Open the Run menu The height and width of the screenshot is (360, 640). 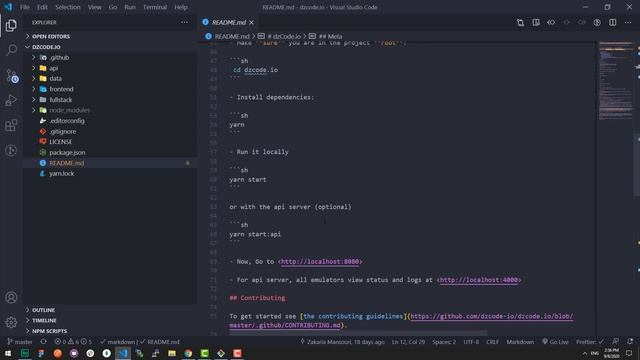(x=130, y=7)
